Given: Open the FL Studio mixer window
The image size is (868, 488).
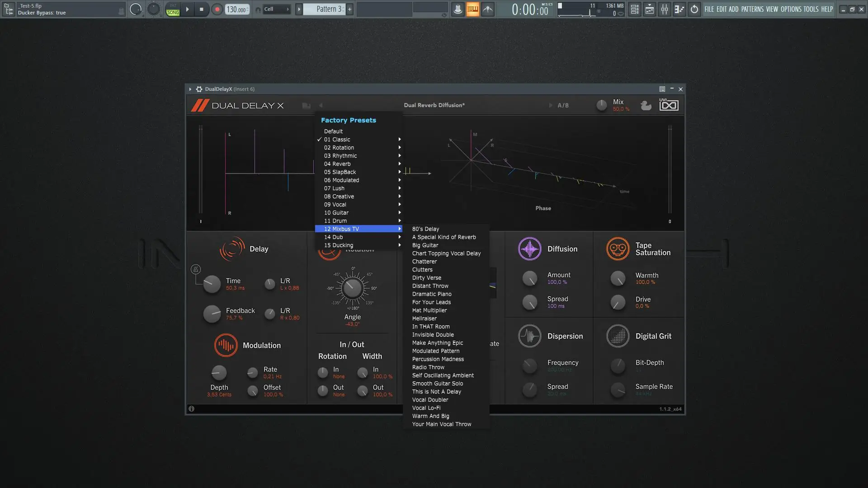Looking at the screenshot, I should [x=664, y=9].
